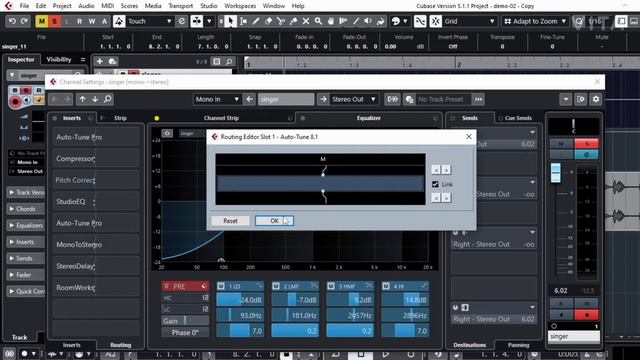This screenshot has width=640, height=360.
Task: Select the Play speaker tool
Action: (368, 21)
